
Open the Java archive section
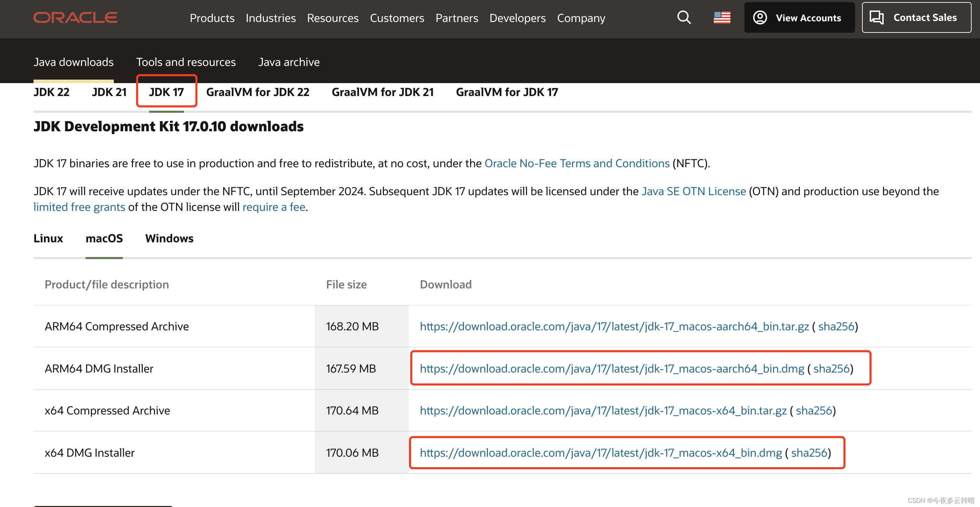coord(289,62)
